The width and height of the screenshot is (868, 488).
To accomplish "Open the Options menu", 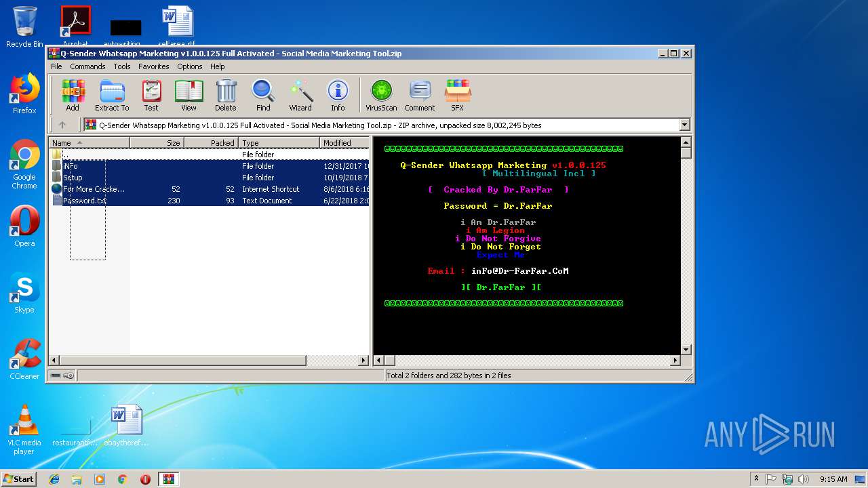I will pyautogui.click(x=190, y=66).
